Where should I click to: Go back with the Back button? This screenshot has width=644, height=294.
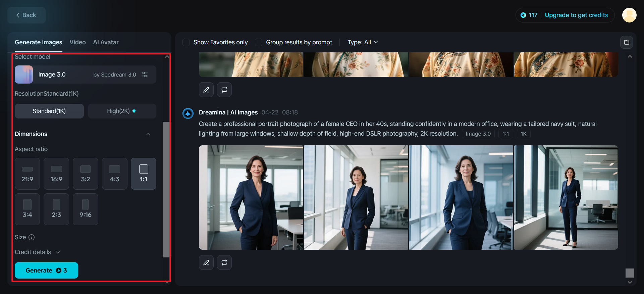(26, 15)
